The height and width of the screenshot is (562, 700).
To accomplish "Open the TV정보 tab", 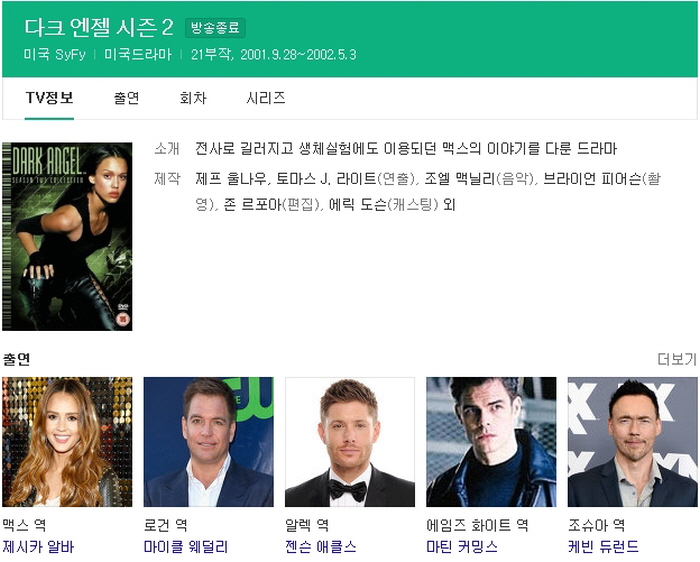I will point(49,98).
